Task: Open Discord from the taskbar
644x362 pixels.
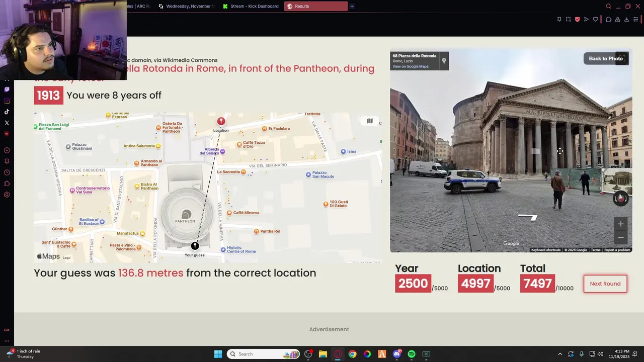Action: point(397,354)
